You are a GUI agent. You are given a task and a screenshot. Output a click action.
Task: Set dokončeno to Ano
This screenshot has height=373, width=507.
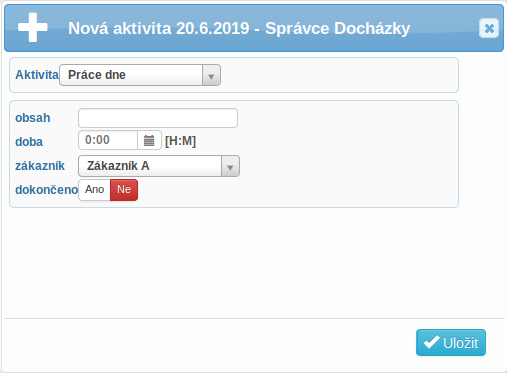(94, 190)
